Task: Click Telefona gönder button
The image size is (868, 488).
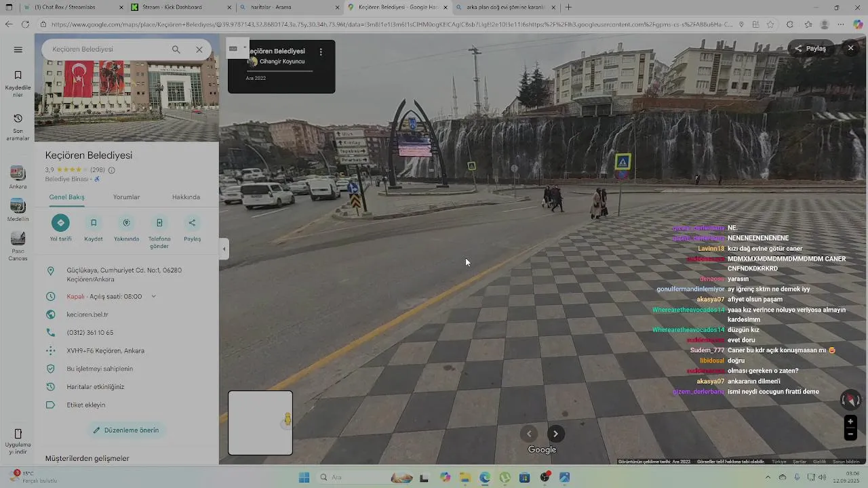Action: [x=159, y=231]
